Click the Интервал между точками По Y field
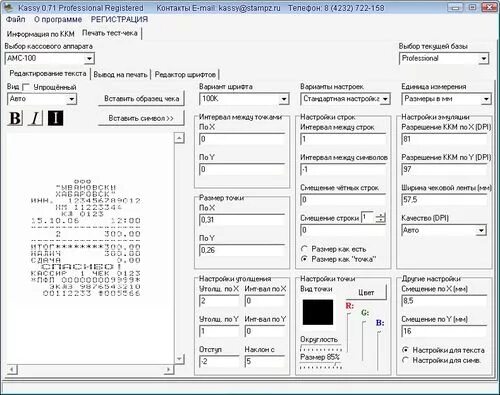This screenshot has height=395, width=500. tap(242, 169)
